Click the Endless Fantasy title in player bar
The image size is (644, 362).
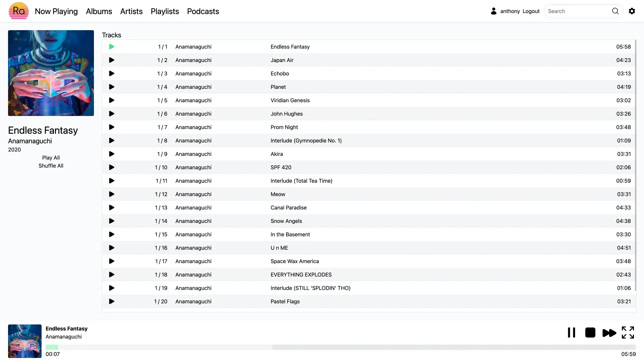(x=67, y=328)
